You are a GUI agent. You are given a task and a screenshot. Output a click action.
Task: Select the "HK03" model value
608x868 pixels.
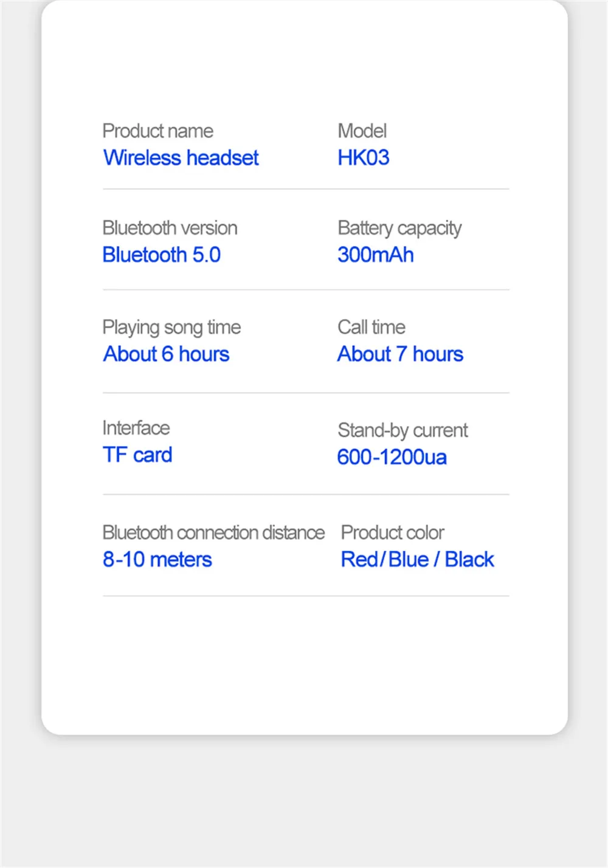click(364, 158)
